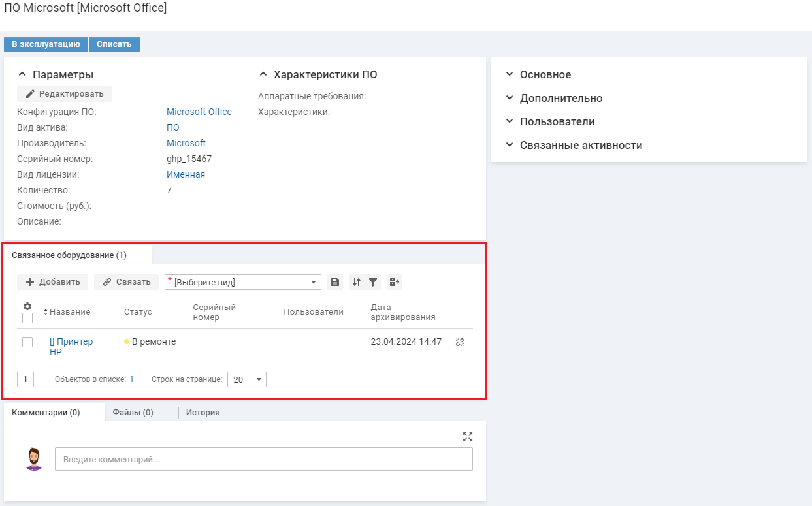Click the comment input field
Viewport: 812px width, 506px height.
(x=263, y=459)
